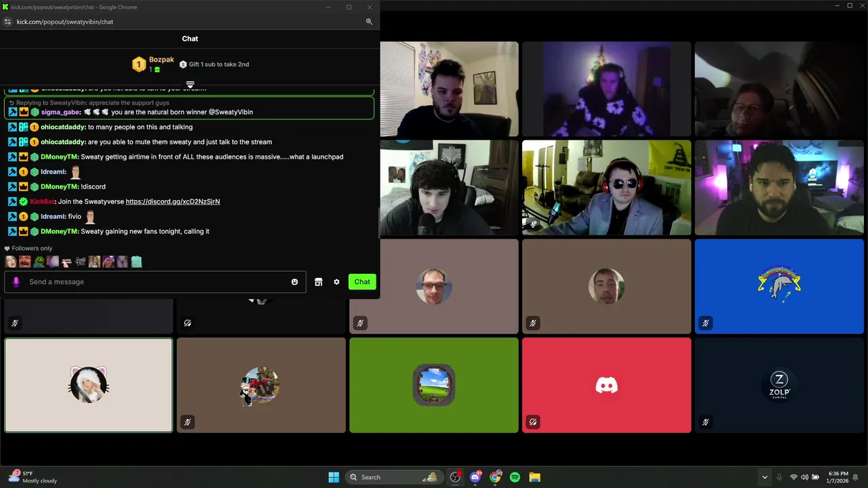Open the weather widget showing 51°F
Screen dimensions: 868x488
33,477
